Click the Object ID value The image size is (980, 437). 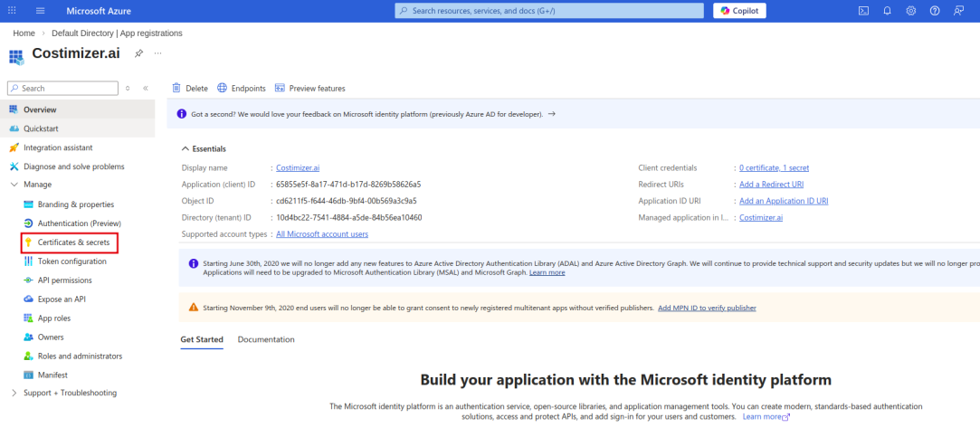[x=347, y=201]
